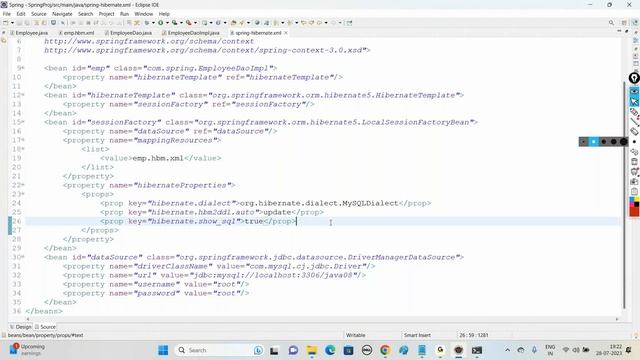Click the ENG IN language indicator
This screenshot has height=360, width=640.
[550, 350]
